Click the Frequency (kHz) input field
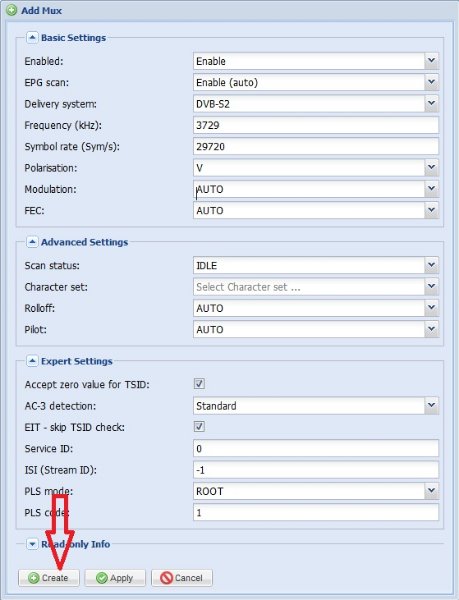The width and height of the screenshot is (459, 600). (x=316, y=125)
